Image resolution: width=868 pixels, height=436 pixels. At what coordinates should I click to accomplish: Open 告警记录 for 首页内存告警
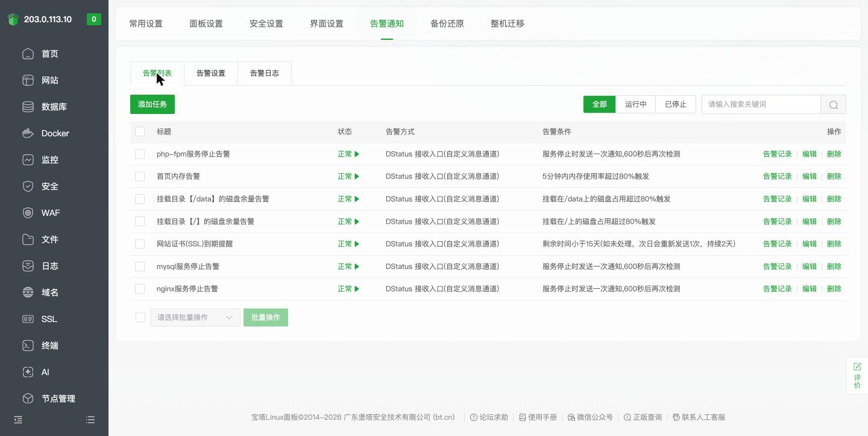click(778, 176)
